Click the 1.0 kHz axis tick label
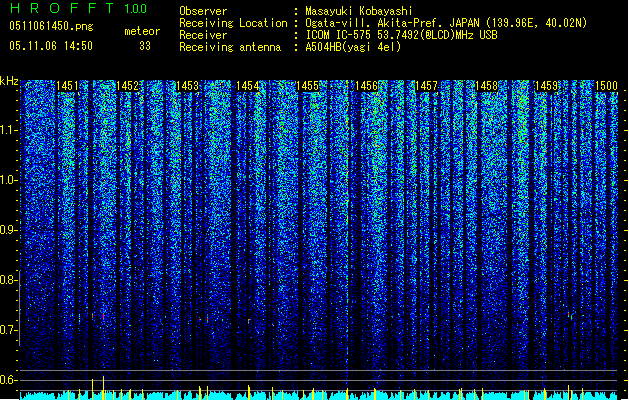The width and height of the screenshot is (629, 400). (x=9, y=180)
